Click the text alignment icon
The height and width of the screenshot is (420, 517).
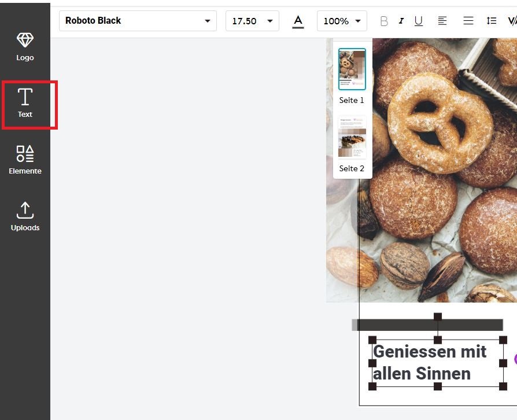pos(442,21)
